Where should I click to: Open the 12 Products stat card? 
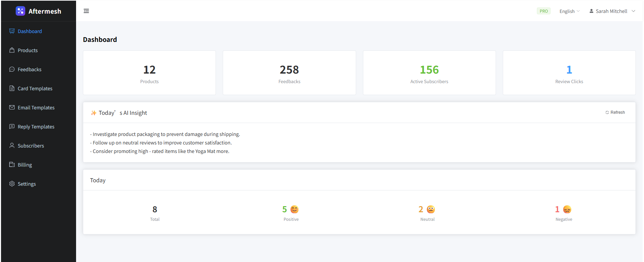tap(149, 73)
